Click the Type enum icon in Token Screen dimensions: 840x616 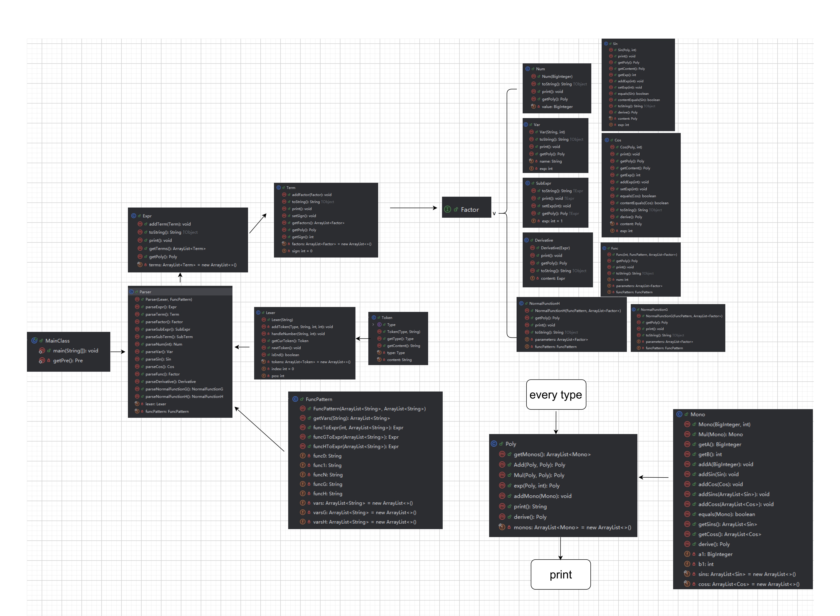click(x=380, y=324)
